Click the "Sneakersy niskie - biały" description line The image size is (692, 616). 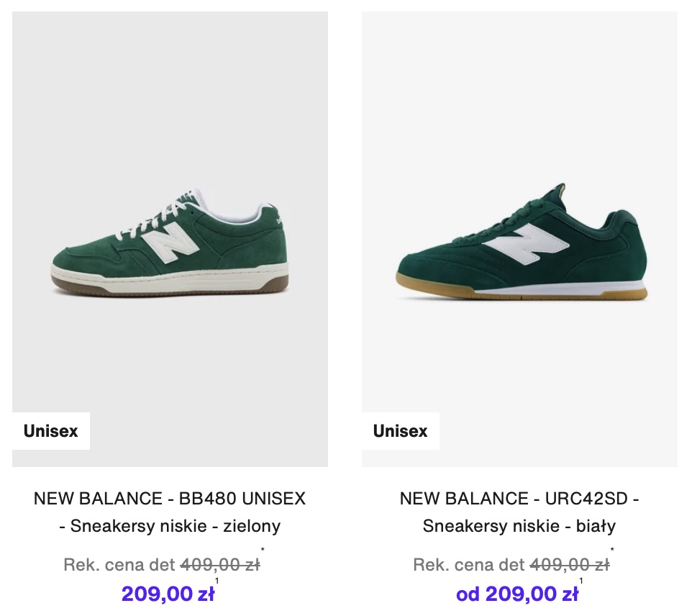click(519, 526)
